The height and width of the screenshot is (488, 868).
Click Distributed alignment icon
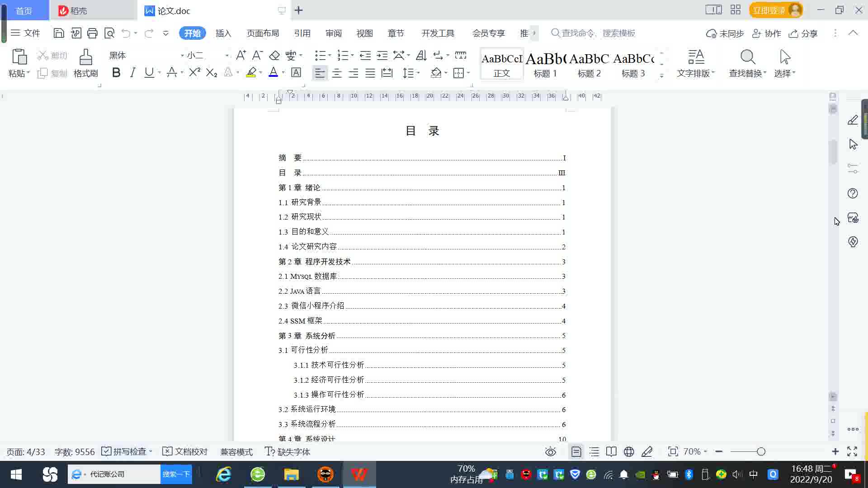(387, 72)
